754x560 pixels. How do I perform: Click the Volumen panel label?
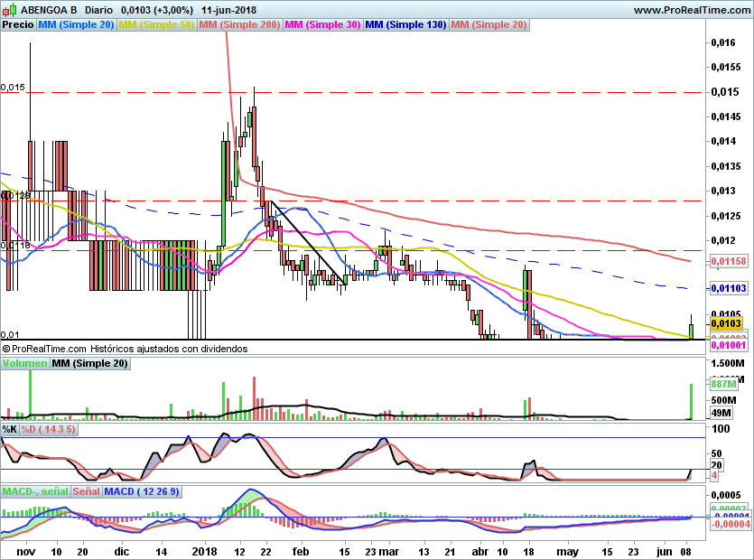(x=25, y=363)
